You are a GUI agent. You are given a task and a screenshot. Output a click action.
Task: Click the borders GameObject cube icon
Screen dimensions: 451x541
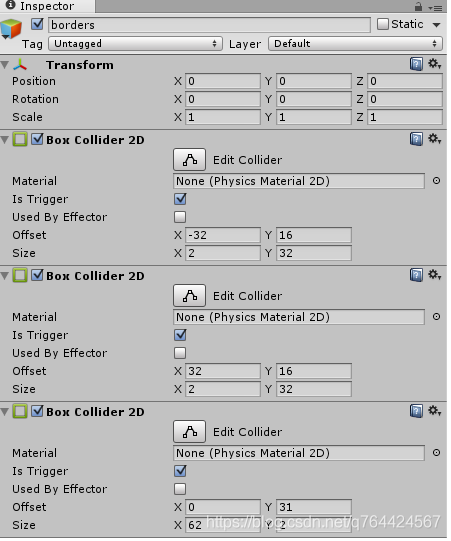click(x=11, y=28)
